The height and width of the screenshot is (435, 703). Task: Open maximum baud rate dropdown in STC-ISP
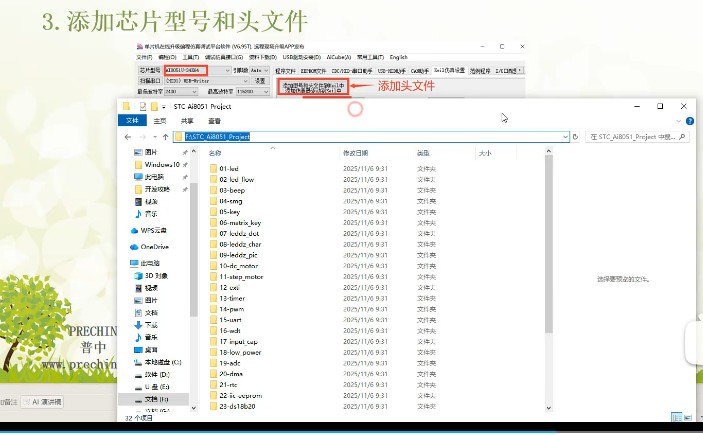point(266,91)
